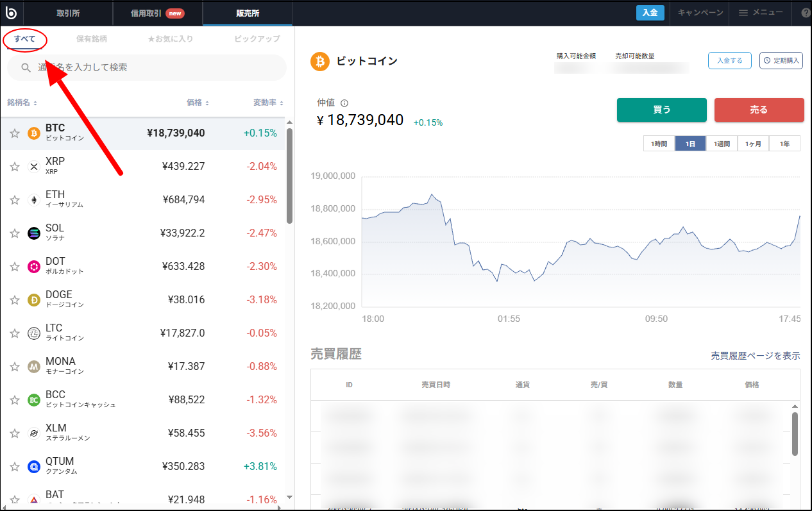Click the QTUM icon in the sidebar
Image resolution: width=812 pixels, height=511 pixels.
[33, 466]
